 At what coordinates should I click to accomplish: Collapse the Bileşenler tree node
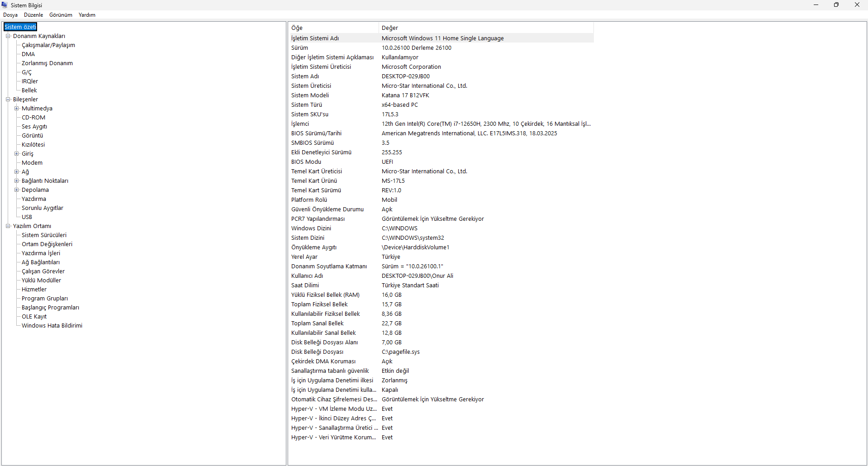[x=8, y=99]
